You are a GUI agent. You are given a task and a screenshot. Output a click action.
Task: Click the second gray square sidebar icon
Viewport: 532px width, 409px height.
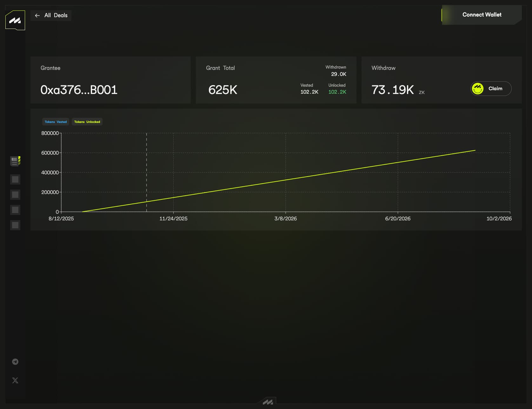[x=15, y=195]
